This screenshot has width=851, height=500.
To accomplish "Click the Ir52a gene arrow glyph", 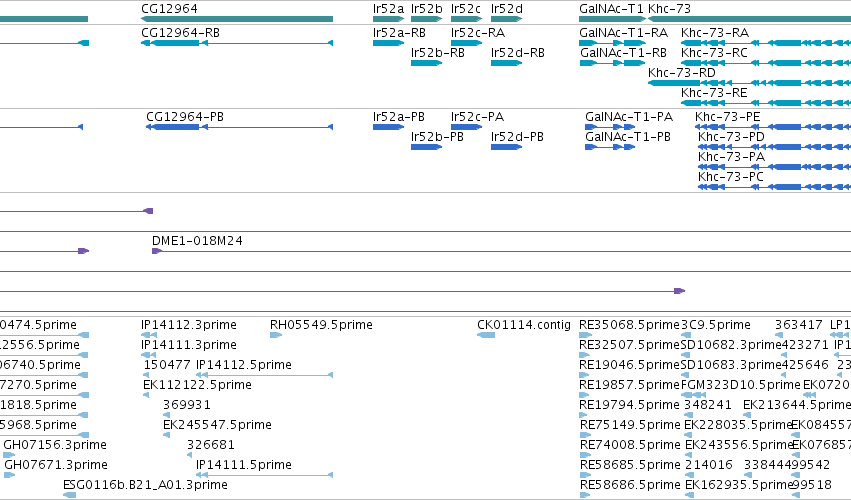I will (389, 19).
